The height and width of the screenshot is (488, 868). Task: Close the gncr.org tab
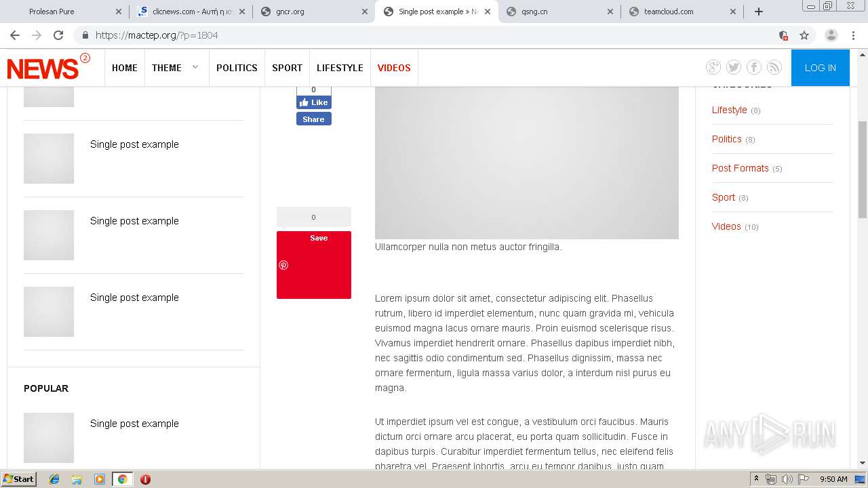(365, 12)
